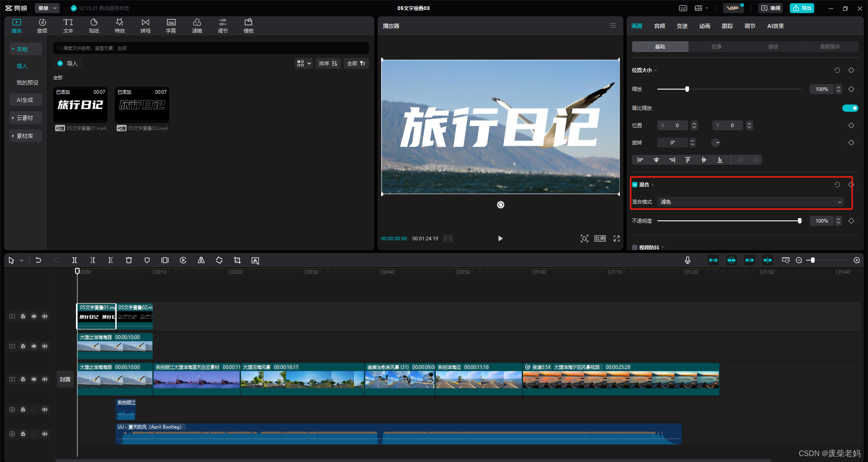Enable the video stabilization (视频防抖) checkbox
This screenshot has height=462, width=868.
pyautogui.click(x=635, y=248)
